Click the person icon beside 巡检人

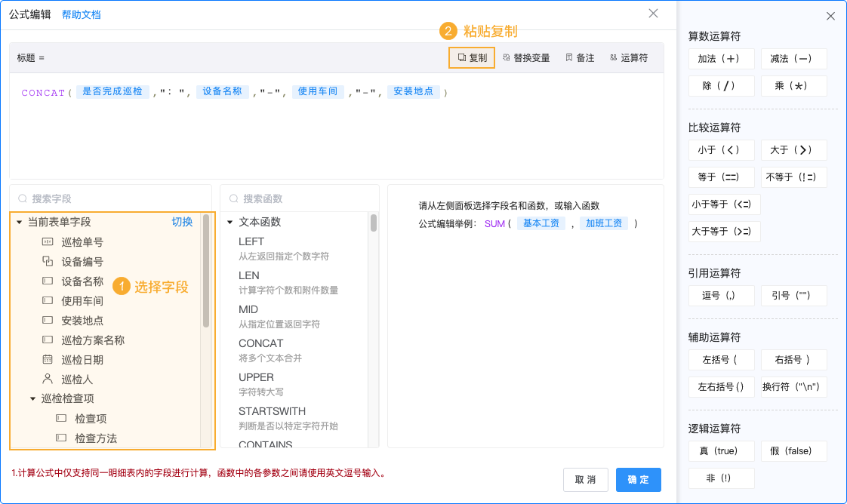tap(47, 379)
